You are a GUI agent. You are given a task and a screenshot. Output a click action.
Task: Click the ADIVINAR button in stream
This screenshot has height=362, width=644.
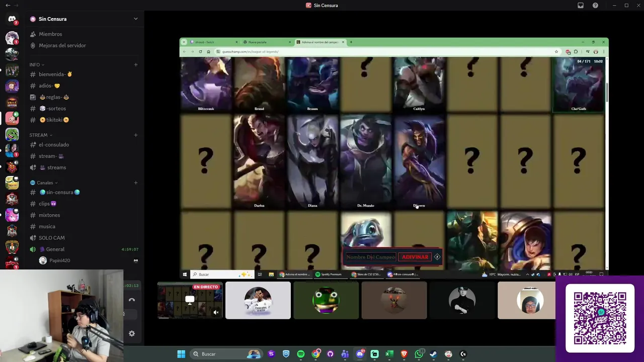pos(415,257)
